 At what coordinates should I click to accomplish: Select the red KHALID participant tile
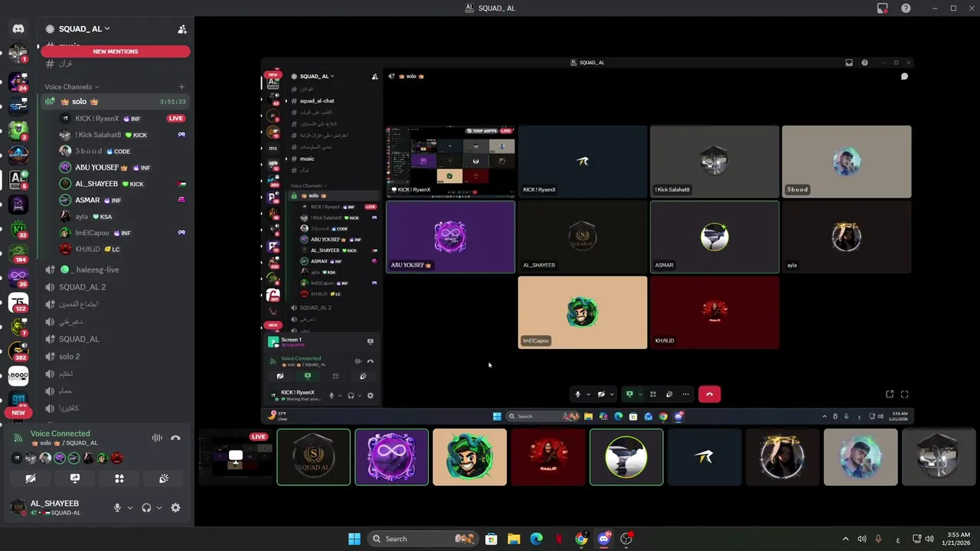(x=548, y=457)
